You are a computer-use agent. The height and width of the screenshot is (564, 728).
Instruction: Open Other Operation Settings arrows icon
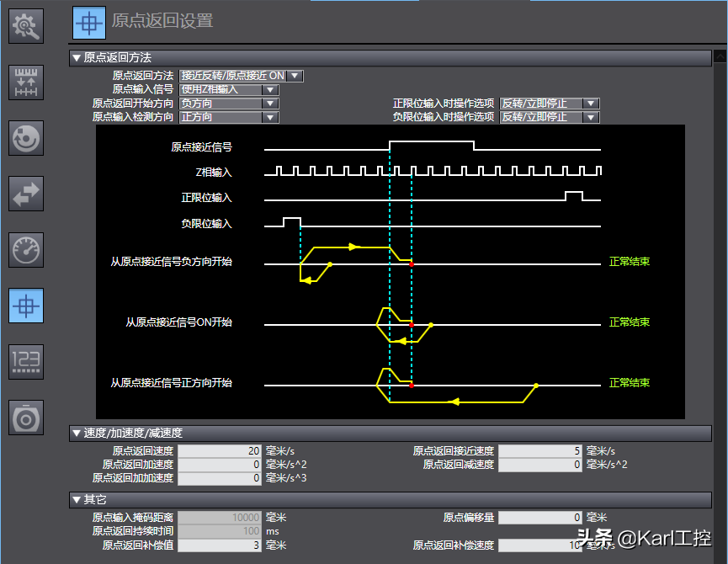[26, 194]
